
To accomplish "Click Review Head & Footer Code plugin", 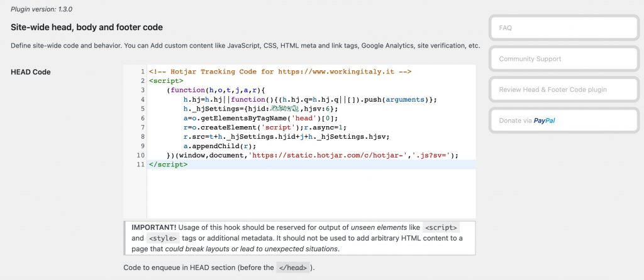I will point(563,90).
